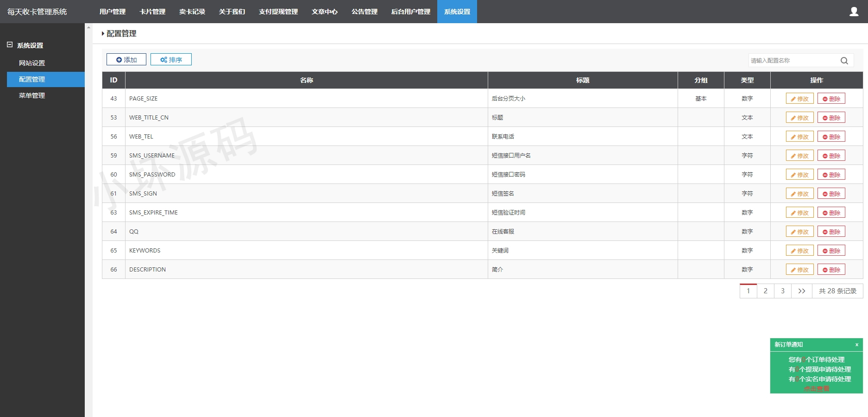This screenshot has width=868, height=417.
Task: Edit the SMS_SIGN row
Action: pyautogui.click(x=800, y=194)
